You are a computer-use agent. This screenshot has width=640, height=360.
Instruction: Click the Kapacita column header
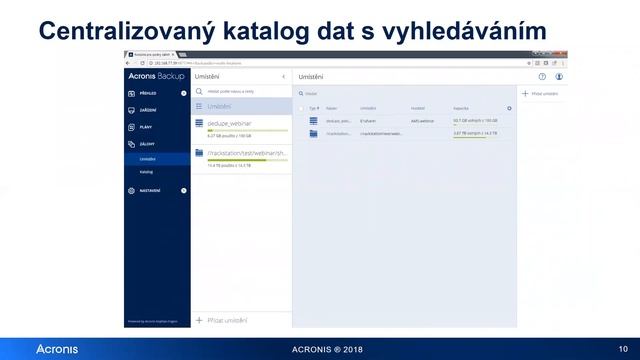(461, 108)
